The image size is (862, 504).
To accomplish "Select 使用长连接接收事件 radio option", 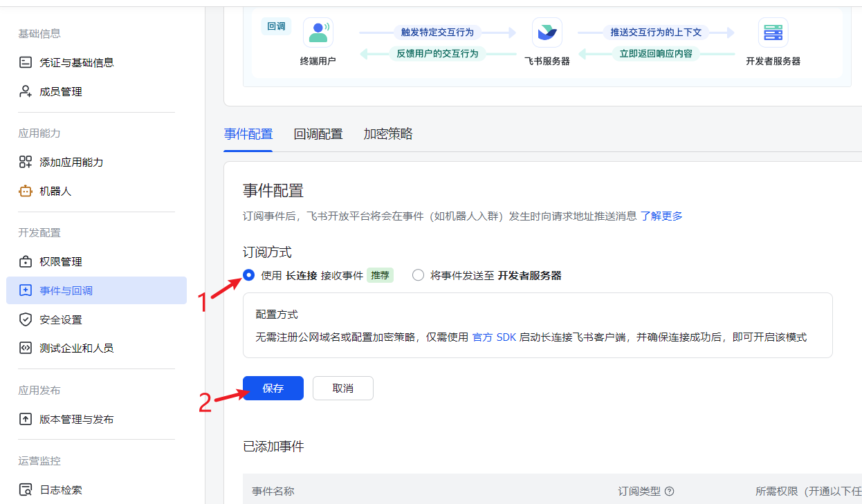I will click(249, 275).
